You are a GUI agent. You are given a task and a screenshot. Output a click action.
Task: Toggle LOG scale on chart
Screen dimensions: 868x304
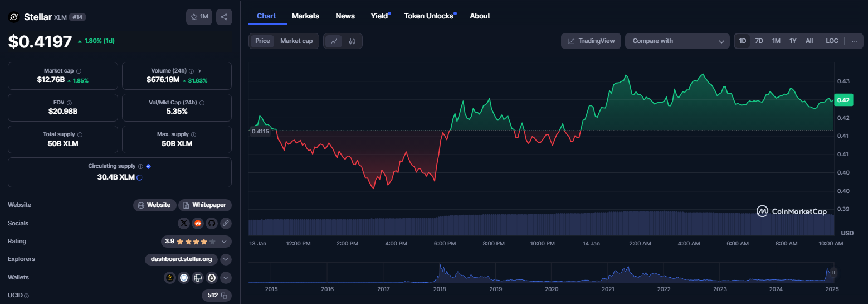pos(832,41)
